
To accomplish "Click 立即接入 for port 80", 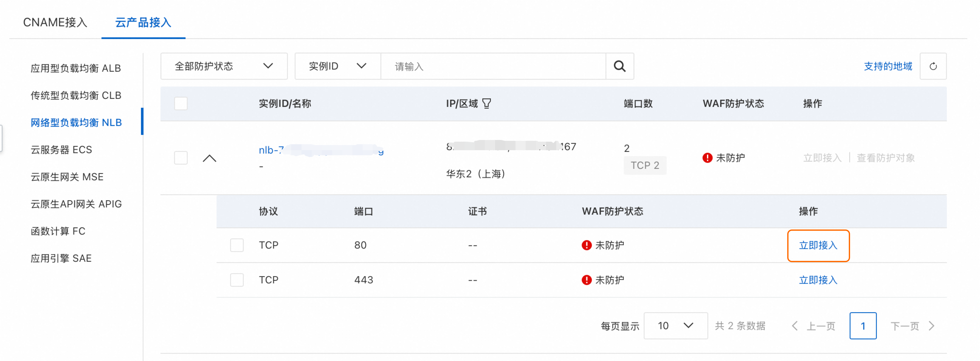I will coord(818,245).
